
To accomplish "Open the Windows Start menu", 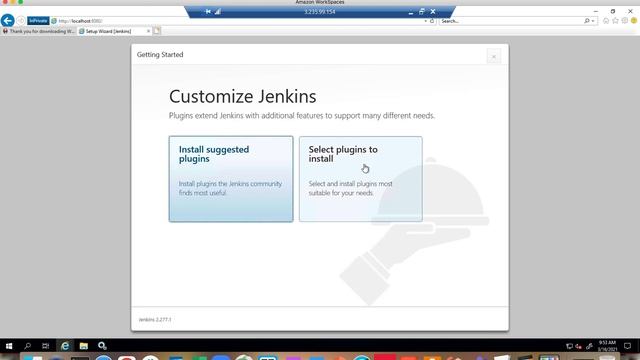I will [x=9, y=346].
